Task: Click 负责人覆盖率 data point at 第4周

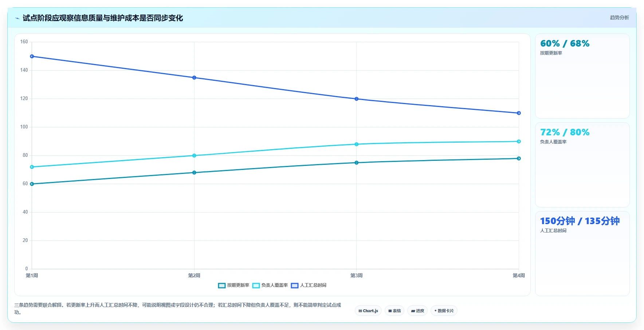Action: click(519, 142)
